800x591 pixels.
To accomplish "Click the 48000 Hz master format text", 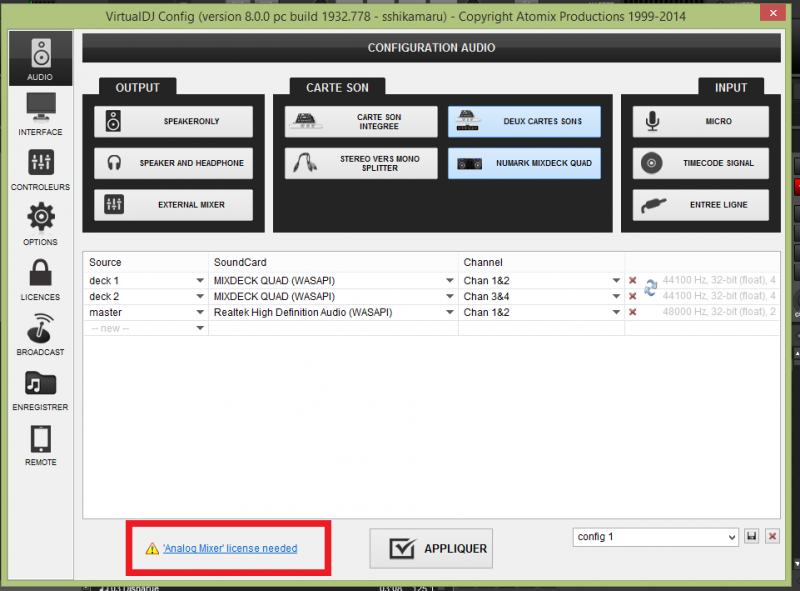I will (719, 312).
